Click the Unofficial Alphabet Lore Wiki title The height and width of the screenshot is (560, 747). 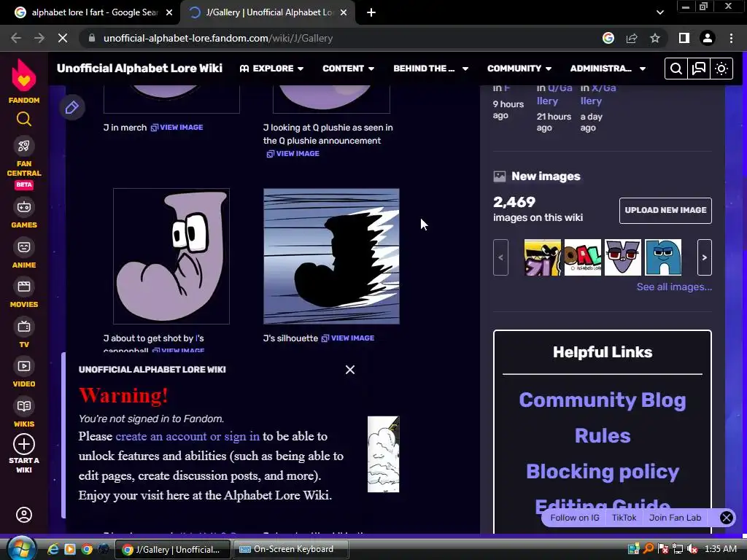[139, 69]
